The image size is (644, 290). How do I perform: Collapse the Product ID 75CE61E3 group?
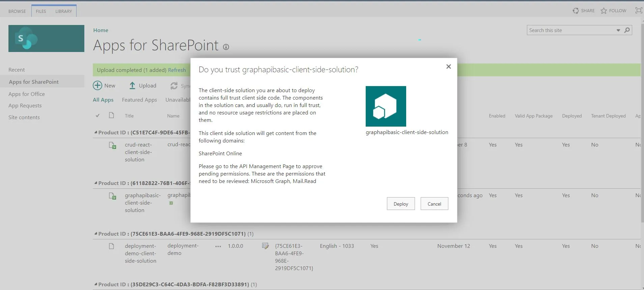pos(96,234)
